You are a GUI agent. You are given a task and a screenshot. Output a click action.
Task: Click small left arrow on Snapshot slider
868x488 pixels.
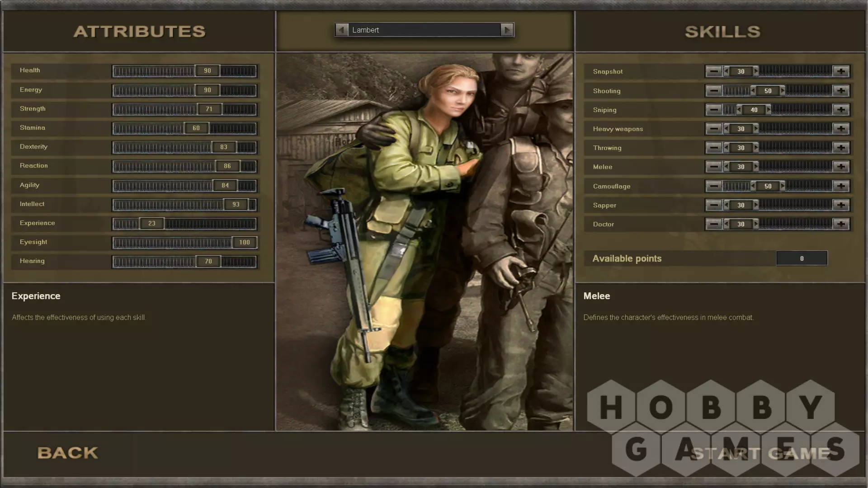726,71
